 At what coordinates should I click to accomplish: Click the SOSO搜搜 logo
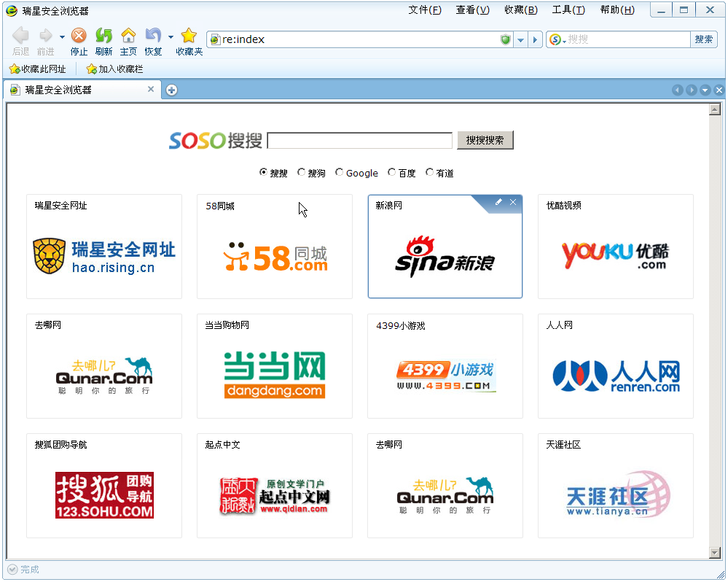[216, 140]
